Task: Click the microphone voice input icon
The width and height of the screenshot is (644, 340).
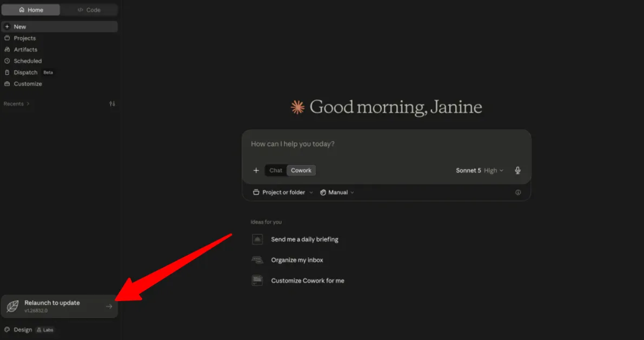Action: (x=517, y=171)
